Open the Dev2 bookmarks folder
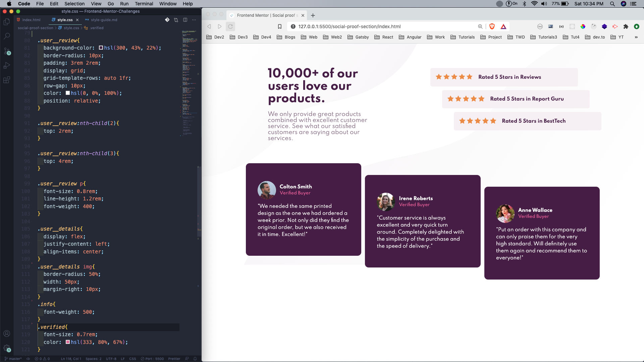 pos(215,37)
